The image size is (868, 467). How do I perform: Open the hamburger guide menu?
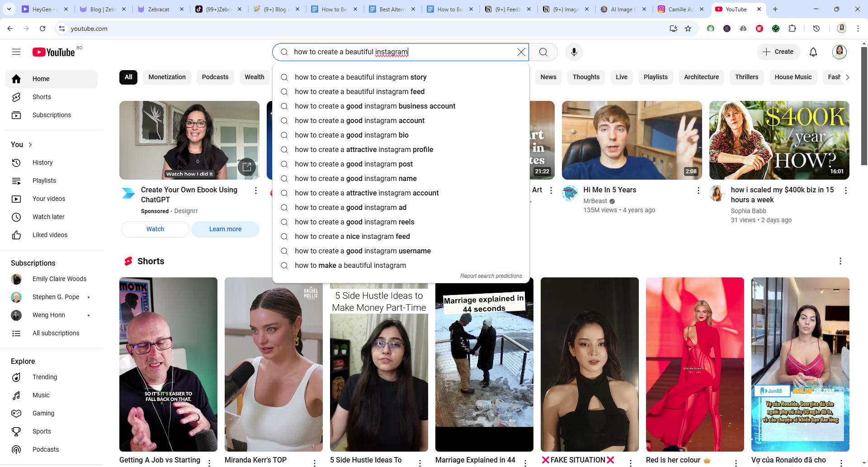coord(16,52)
